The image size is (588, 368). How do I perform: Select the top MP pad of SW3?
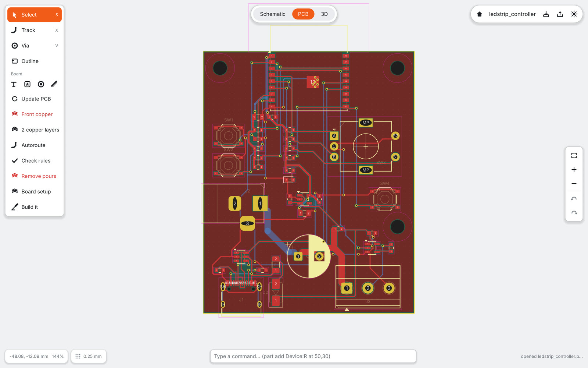[366, 123]
